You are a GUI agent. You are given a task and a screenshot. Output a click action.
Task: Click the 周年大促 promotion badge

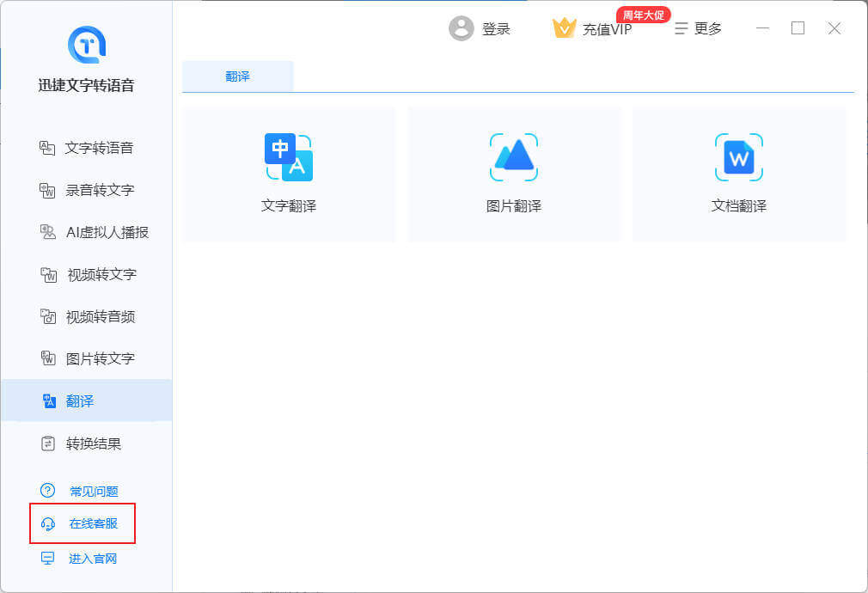tap(643, 15)
